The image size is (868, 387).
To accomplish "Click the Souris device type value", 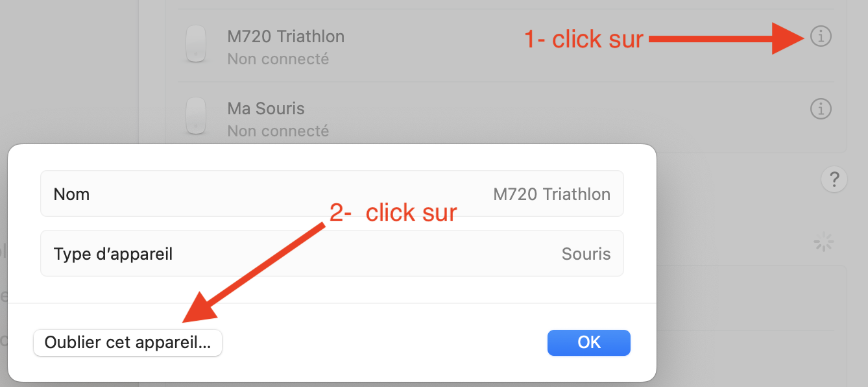I will (x=586, y=254).
